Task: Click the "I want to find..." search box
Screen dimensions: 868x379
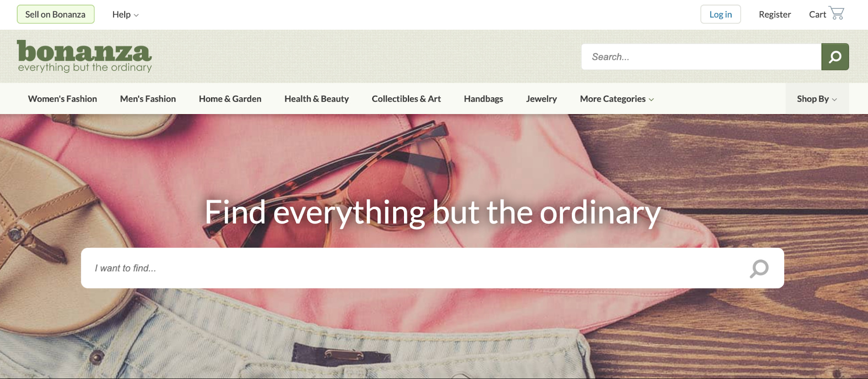Action: coord(432,268)
